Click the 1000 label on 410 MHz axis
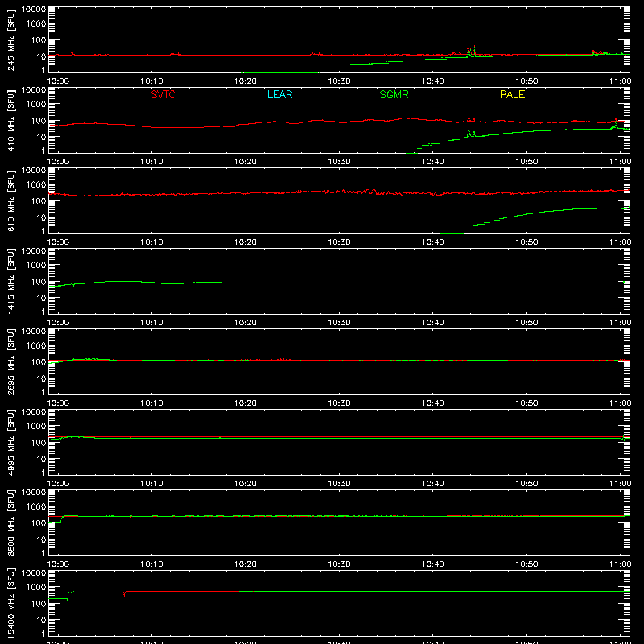This screenshot has height=644, width=644. pyautogui.click(x=36, y=105)
